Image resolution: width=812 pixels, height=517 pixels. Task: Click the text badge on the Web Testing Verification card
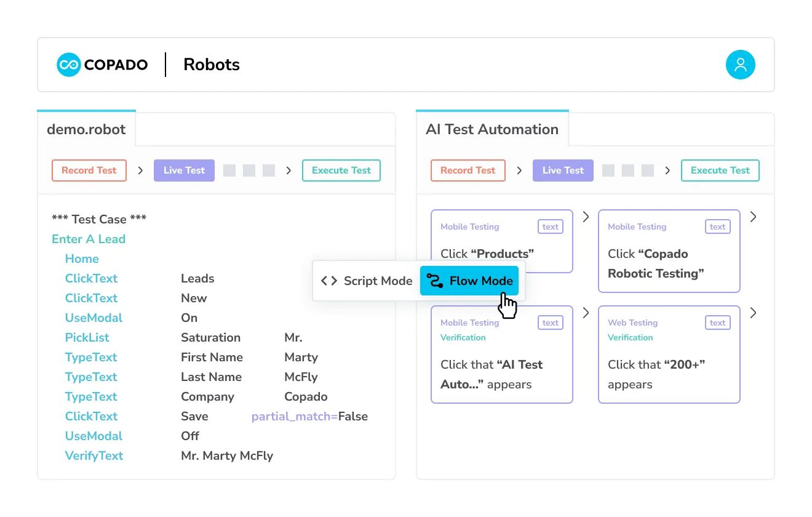coord(717,323)
